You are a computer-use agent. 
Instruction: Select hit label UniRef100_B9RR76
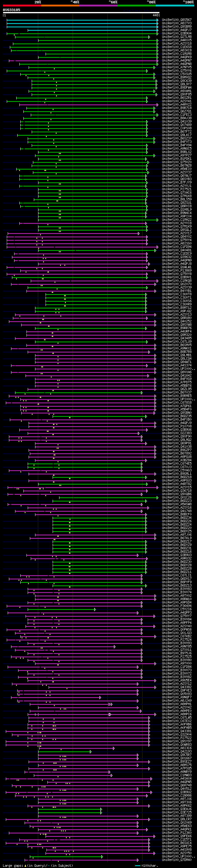pos(177,328)
